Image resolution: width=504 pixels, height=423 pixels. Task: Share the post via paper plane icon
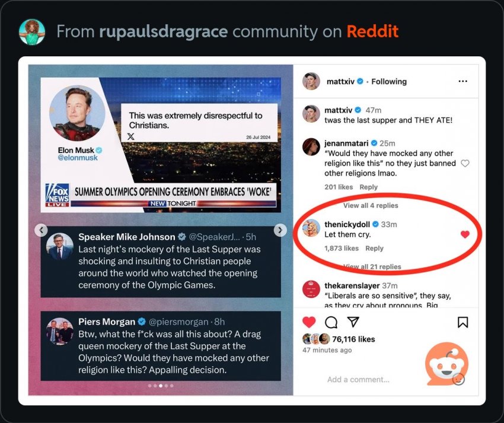tap(353, 322)
